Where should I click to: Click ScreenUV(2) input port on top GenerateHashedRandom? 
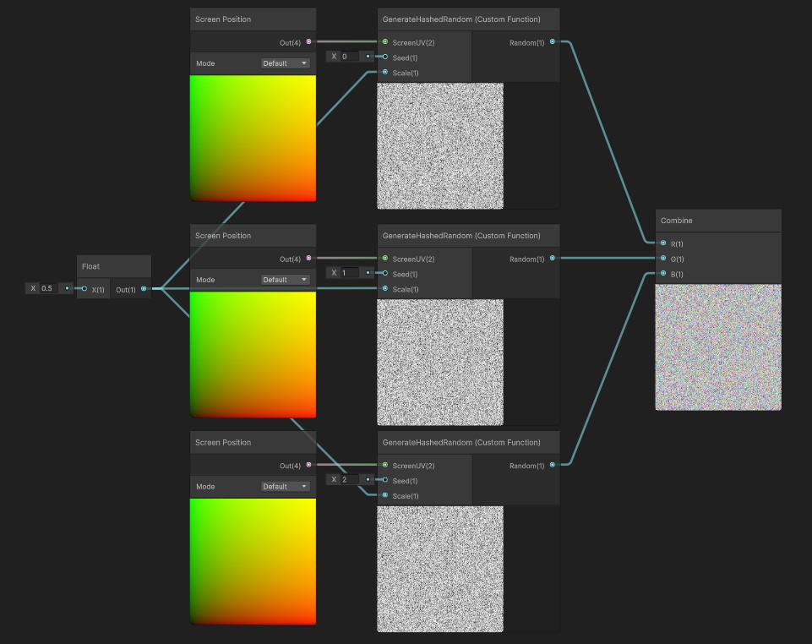point(385,41)
